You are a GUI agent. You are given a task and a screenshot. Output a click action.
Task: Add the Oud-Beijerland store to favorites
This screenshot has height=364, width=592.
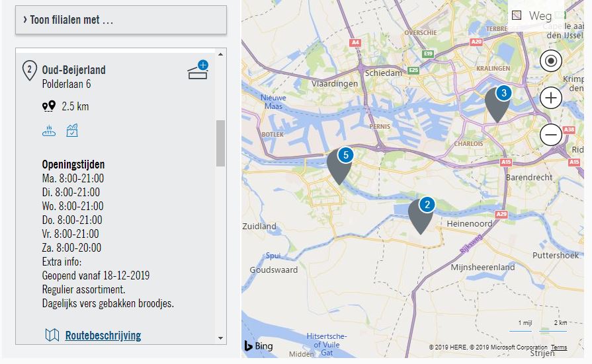198,69
